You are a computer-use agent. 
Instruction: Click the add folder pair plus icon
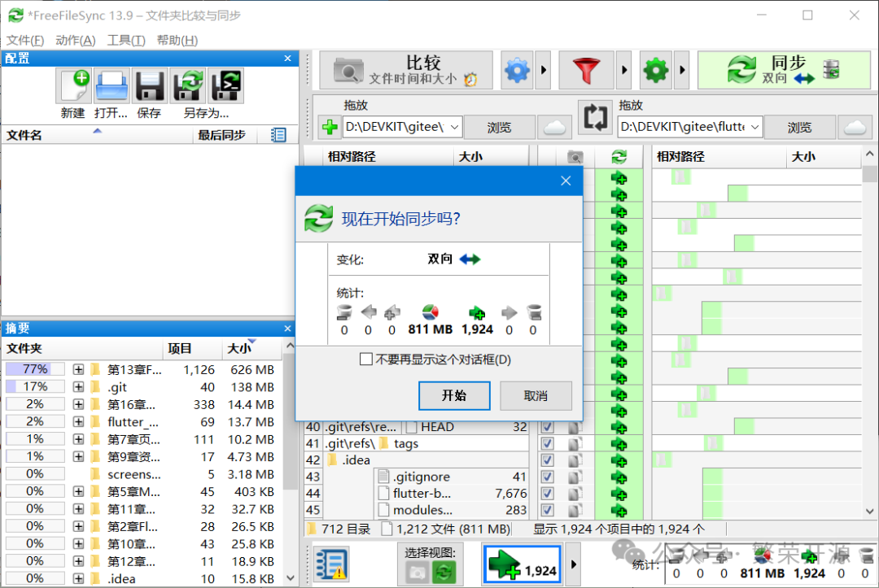330,127
